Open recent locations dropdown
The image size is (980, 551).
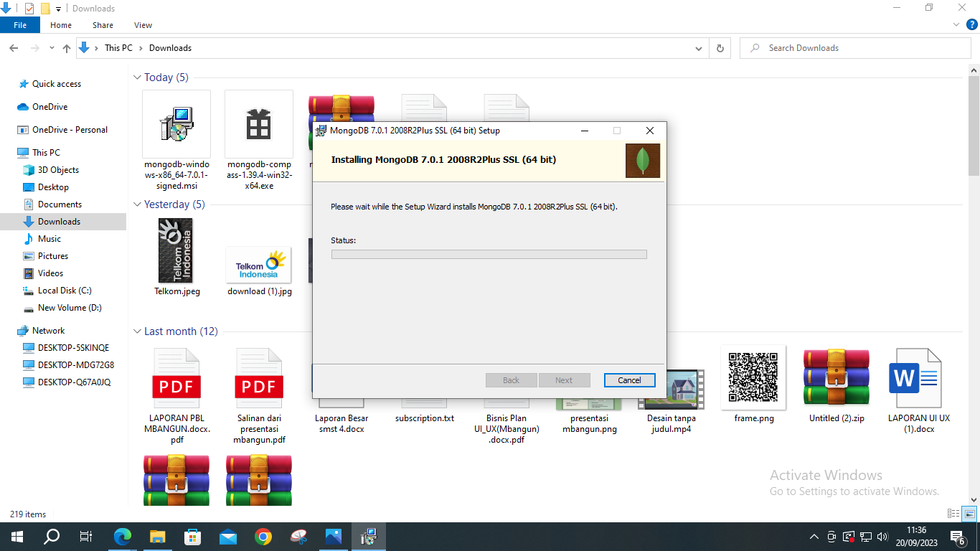(x=52, y=48)
